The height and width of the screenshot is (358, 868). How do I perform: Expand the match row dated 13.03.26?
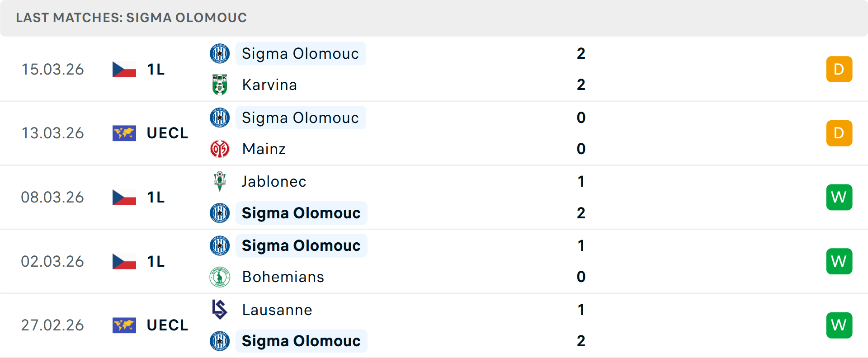coord(434,133)
